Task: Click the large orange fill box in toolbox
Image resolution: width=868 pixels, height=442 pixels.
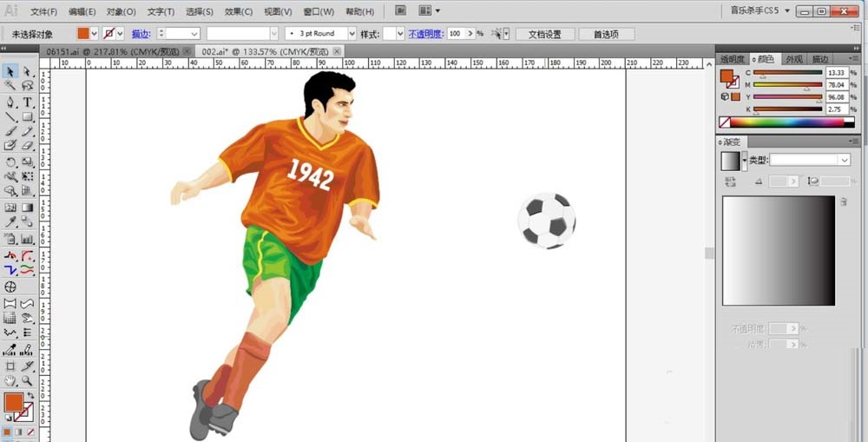Action: (13, 402)
